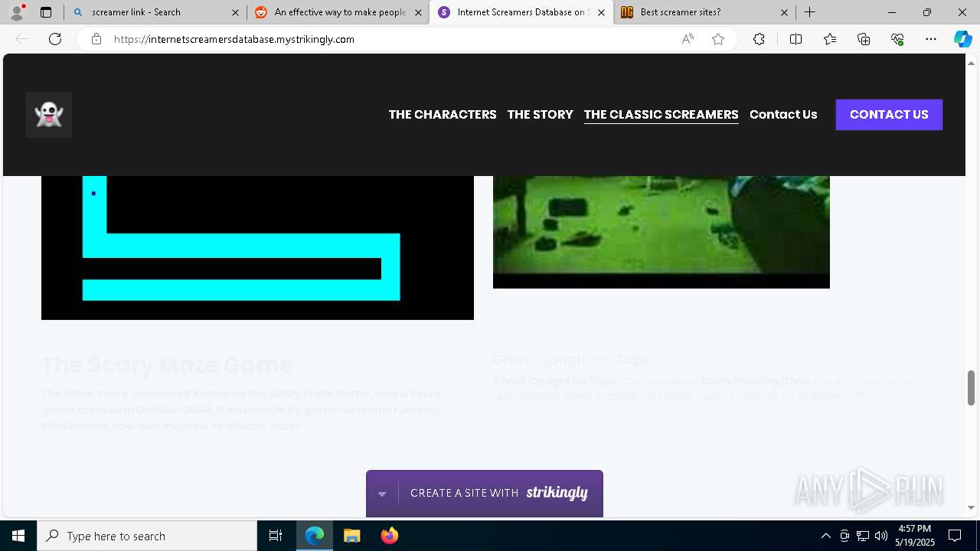Open the Collections icon
Screen dimensions: 980x551
pyautogui.click(x=864, y=39)
